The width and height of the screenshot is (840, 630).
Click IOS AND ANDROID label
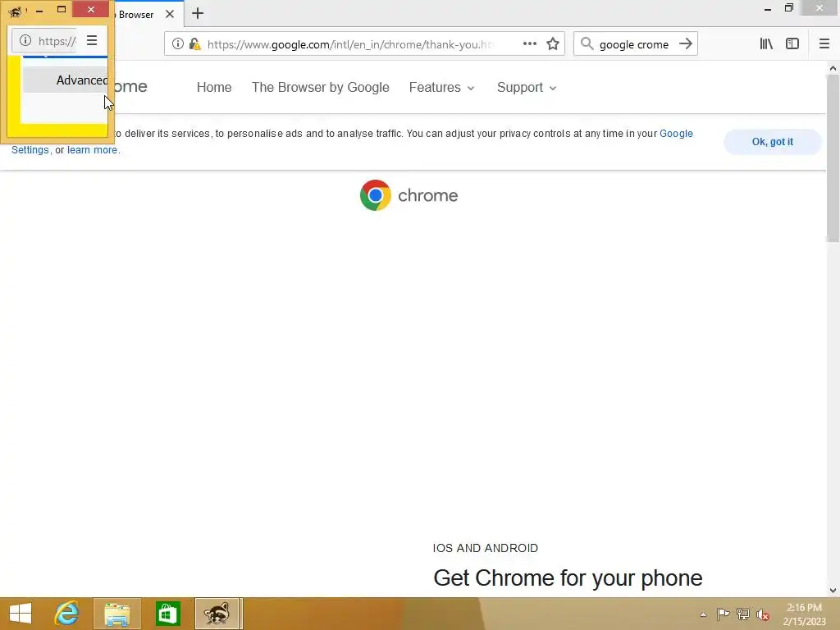(x=486, y=548)
